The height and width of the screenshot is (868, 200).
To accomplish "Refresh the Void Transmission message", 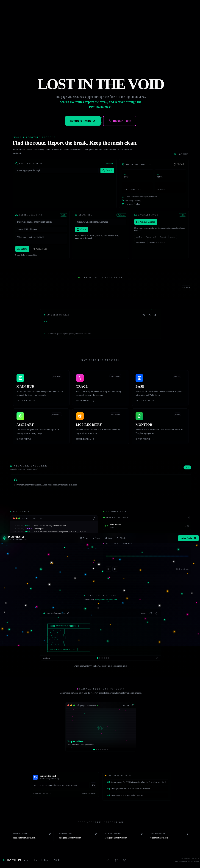I will click(155, 315).
